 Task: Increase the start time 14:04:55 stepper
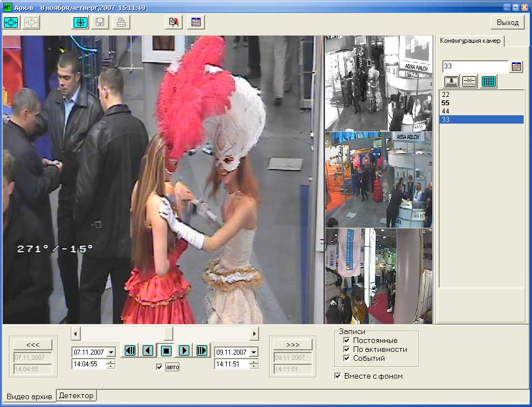(x=110, y=362)
